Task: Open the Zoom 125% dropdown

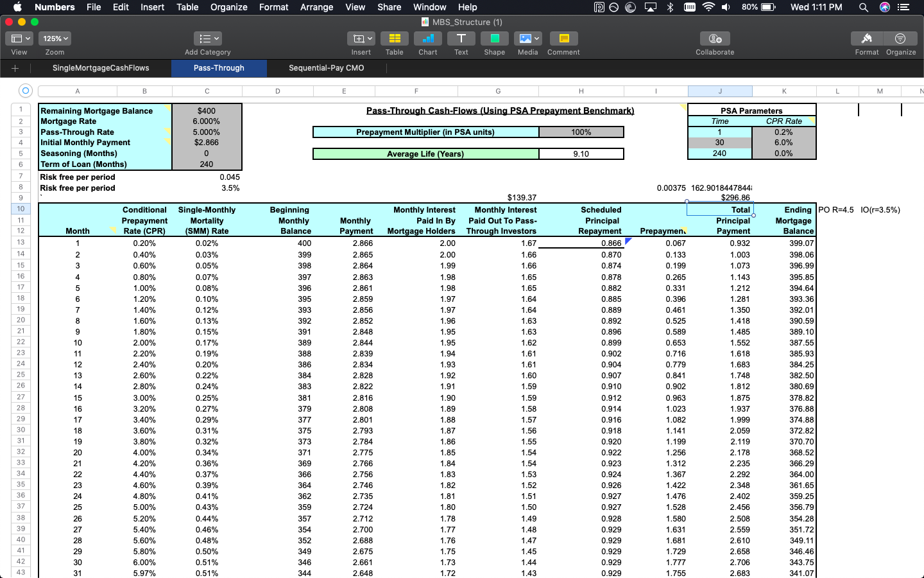Action: [x=55, y=39]
